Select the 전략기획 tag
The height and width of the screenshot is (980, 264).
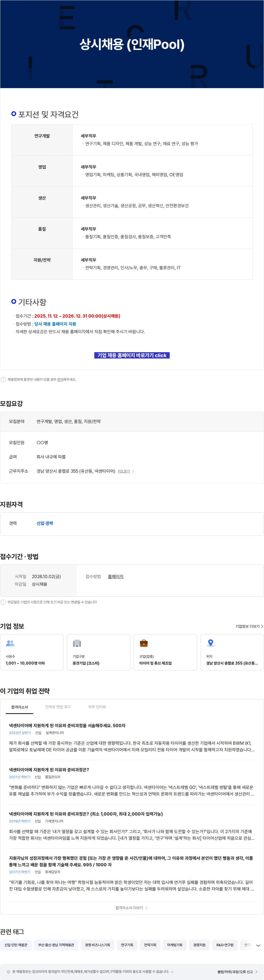pos(150,945)
